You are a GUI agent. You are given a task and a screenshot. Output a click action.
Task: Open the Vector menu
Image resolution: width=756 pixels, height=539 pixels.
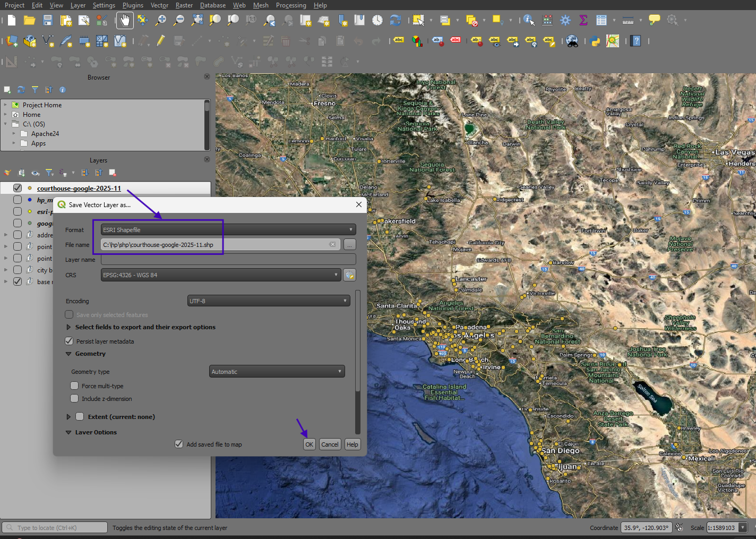(x=159, y=5)
